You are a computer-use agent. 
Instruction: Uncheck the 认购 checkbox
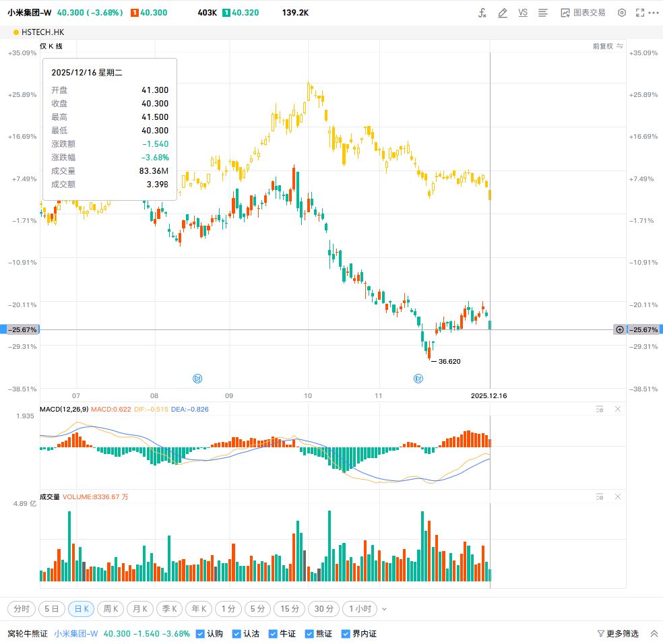[200, 634]
